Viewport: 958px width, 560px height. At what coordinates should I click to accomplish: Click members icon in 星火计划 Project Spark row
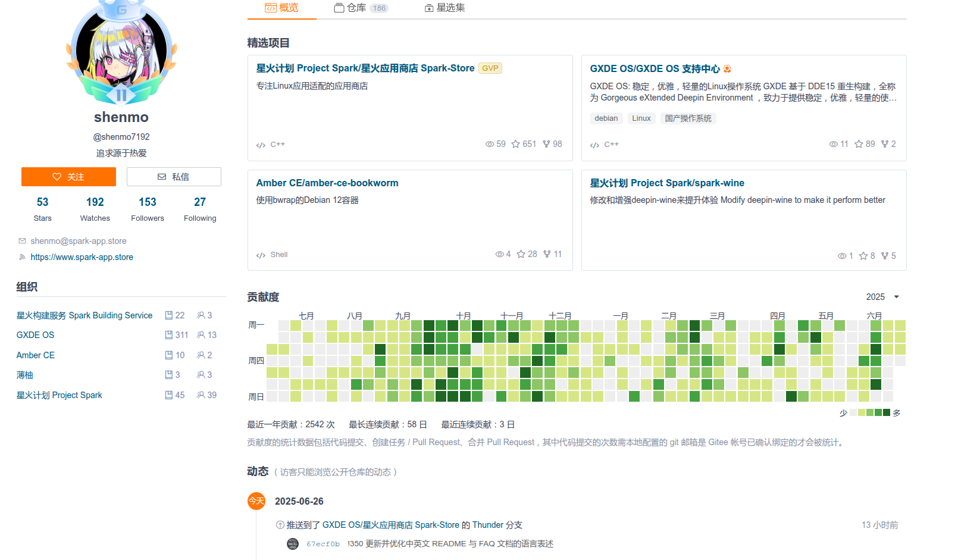[201, 395]
